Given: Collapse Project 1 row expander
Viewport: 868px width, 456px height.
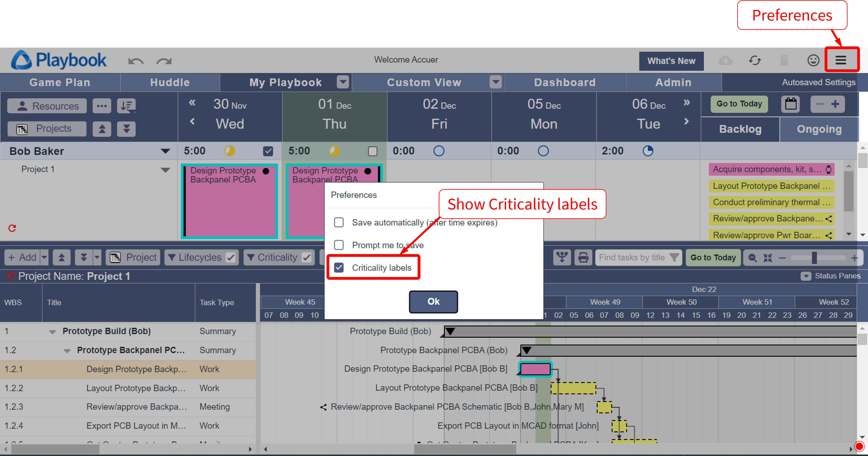Looking at the screenshot, I should click(x=165, y=170).
